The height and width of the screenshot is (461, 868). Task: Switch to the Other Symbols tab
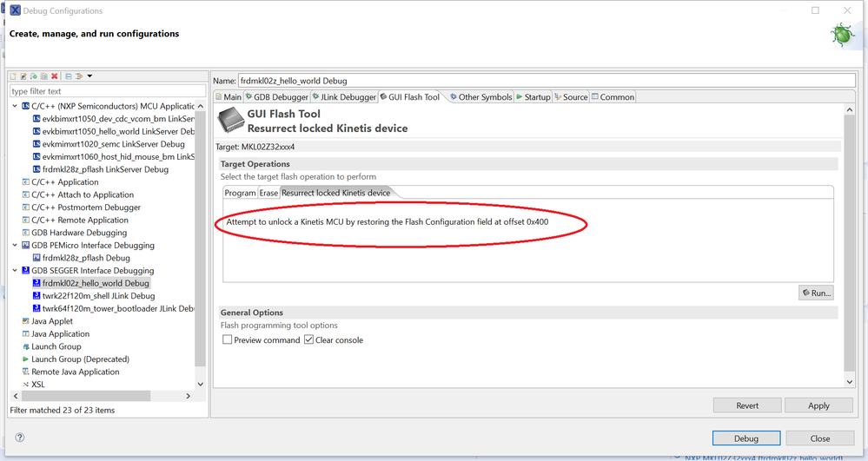[481, 97]
